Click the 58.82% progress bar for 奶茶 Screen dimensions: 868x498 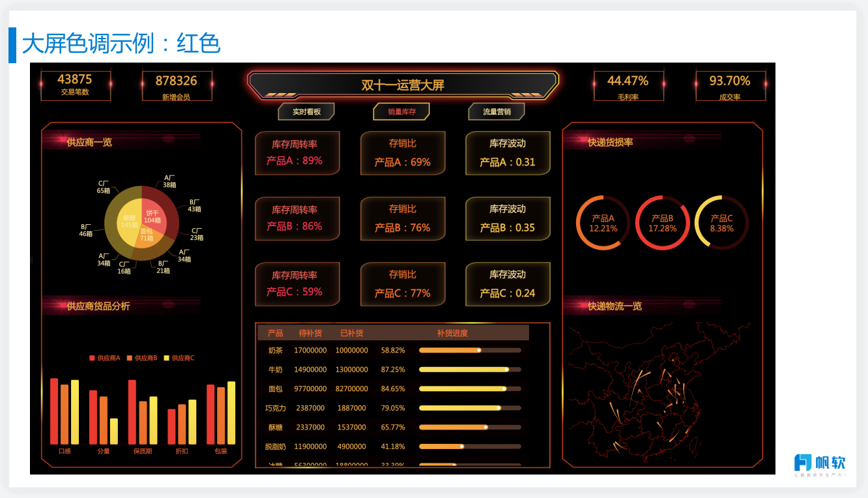tap(470, 350)
